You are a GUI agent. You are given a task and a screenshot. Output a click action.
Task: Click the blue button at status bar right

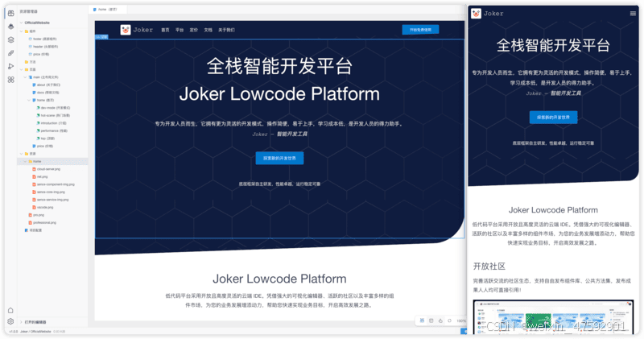click(464, 331)
